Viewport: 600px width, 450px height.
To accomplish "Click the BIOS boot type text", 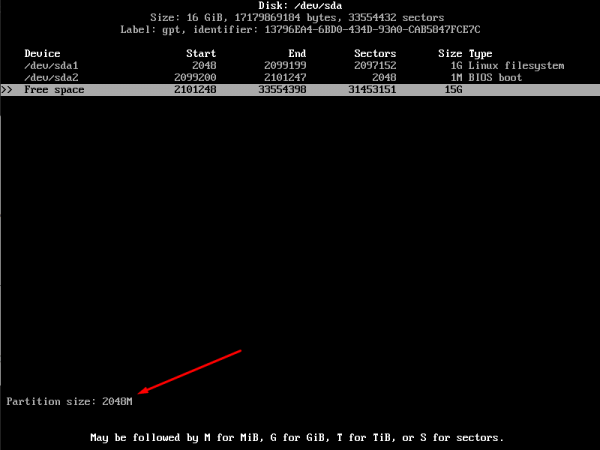I will [x=495, y=77].
